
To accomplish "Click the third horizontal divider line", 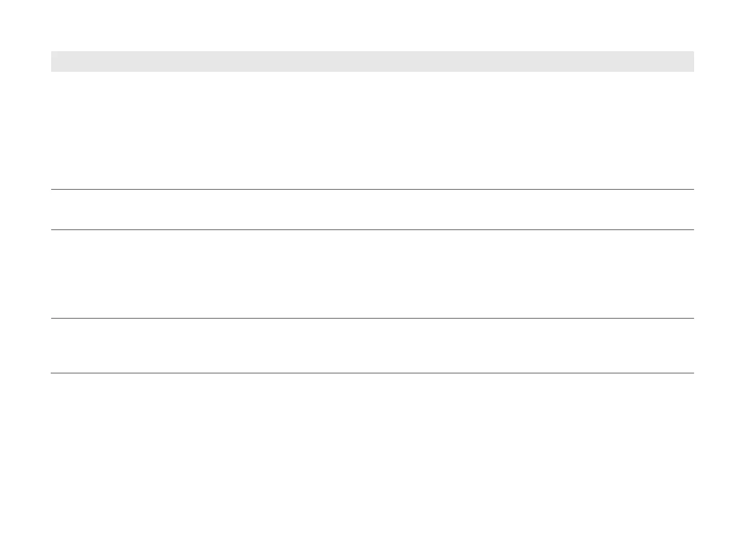I will coord(372,318).
